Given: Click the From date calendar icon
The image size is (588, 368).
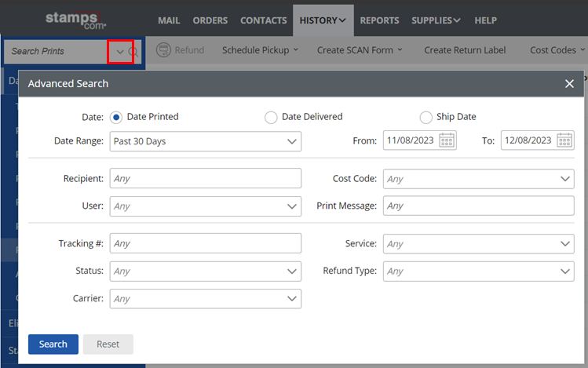Looking at the screenshot, I should tap(447, 141).
